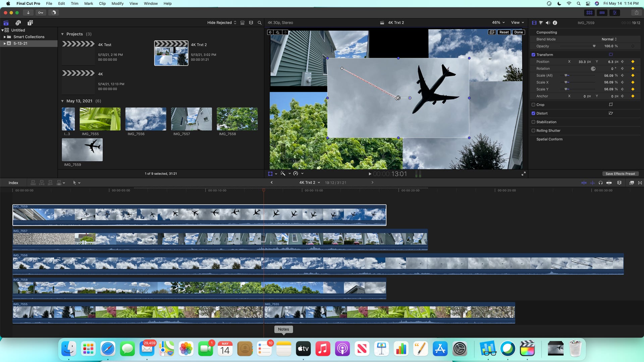This screenshot has height=362, width=644.
Task: Click Save Effects Preset button
Action: pos(620,174)
